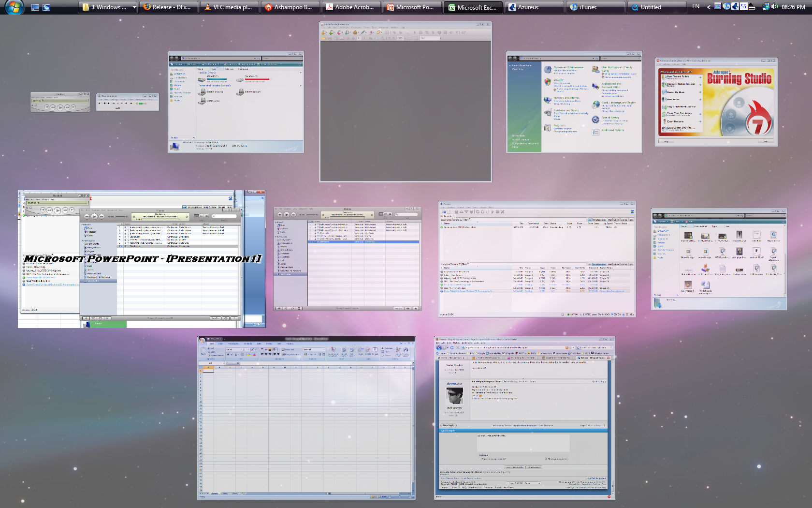Select the Explorer file icons window thumbnail
812x508 pixels.
click(719, 259)
